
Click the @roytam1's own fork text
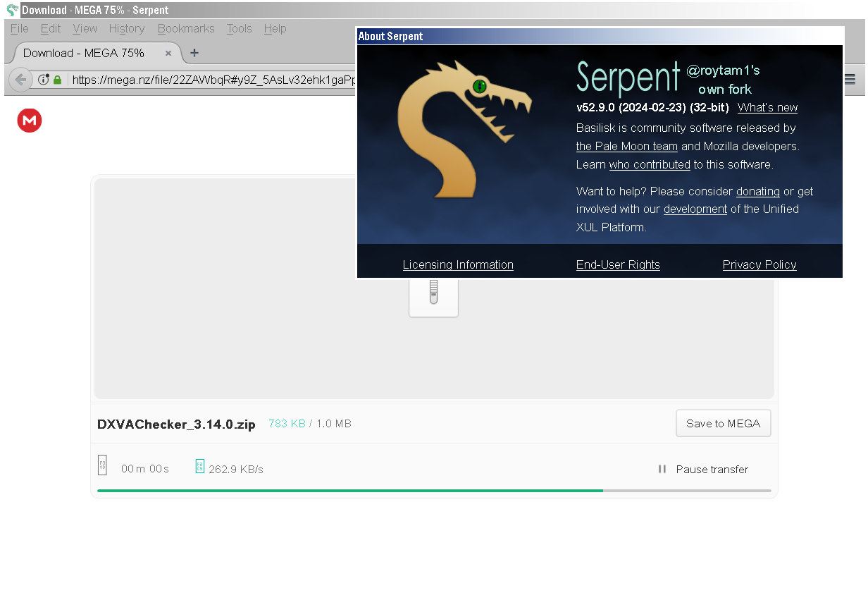click(724, 80)
